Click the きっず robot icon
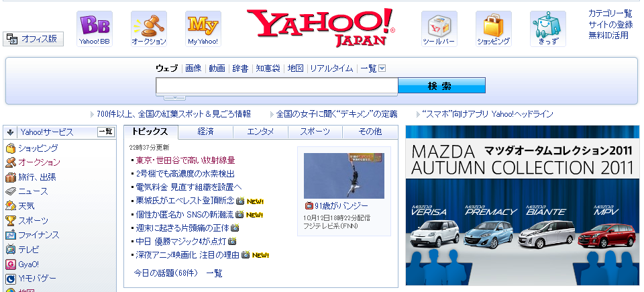The height and width of the screenshot is (292, 644). (x=547, y=25)
